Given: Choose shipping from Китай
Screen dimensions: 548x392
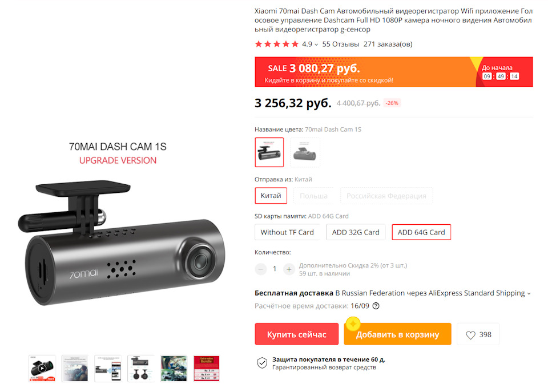Looking at the screenshot, I should coord(271,196).
